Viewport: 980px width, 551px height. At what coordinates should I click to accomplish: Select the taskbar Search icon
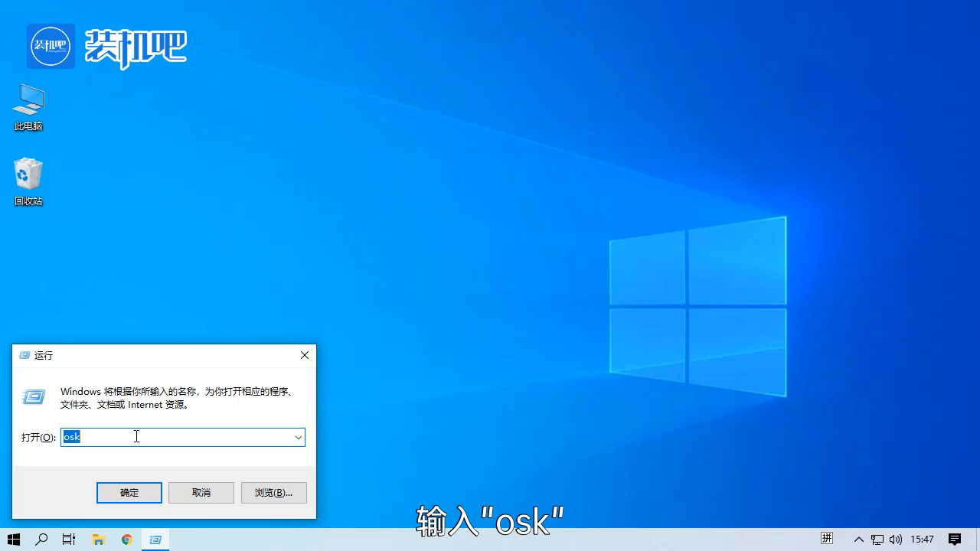[x=41, y=540]
